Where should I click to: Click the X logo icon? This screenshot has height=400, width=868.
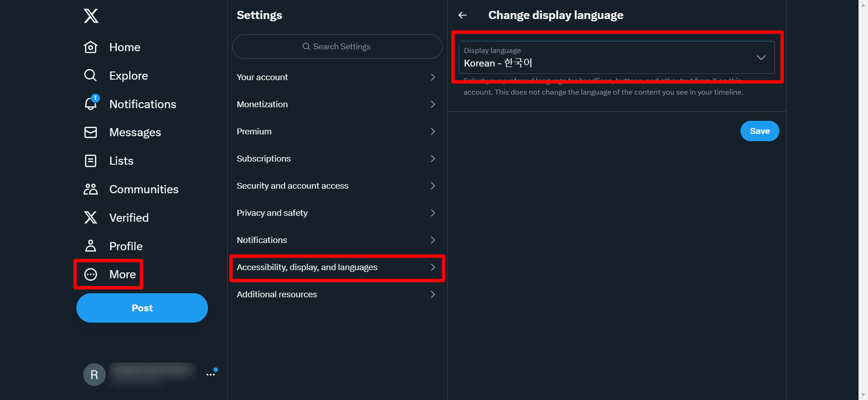click(91, 16)
